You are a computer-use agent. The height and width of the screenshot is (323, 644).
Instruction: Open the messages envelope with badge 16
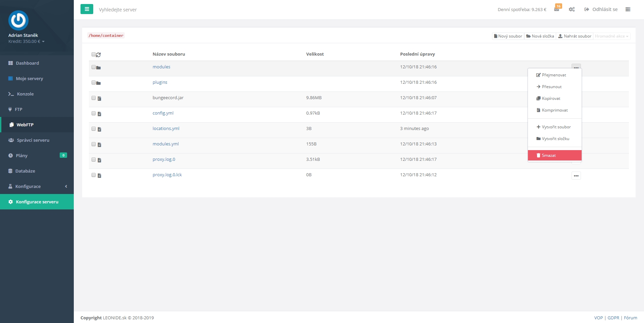point(556,9)
